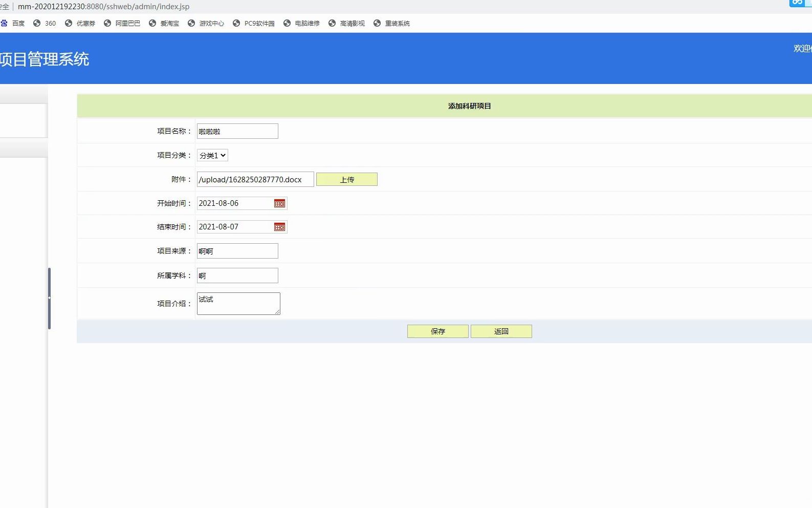Open the end time calendar picker icon

(279, 227)
